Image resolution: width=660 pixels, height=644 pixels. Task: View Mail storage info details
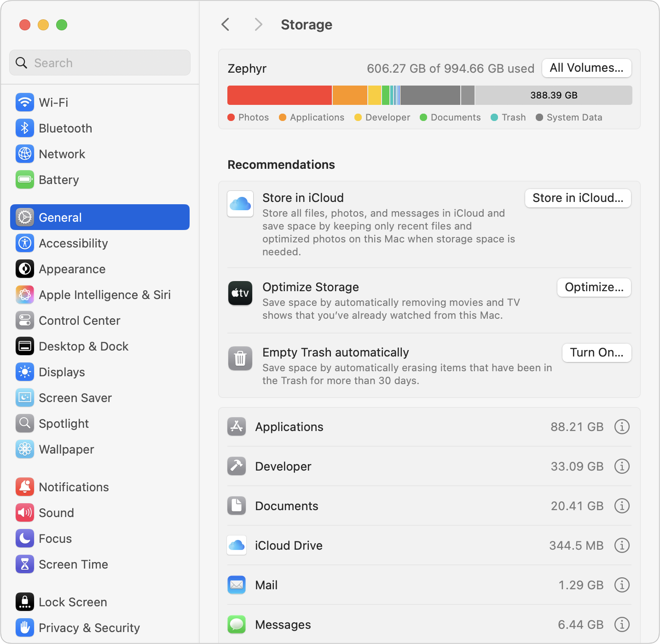coord(622,585)
